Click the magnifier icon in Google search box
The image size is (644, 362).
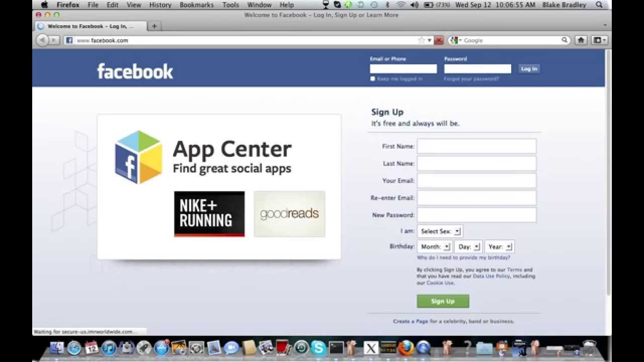565,40
